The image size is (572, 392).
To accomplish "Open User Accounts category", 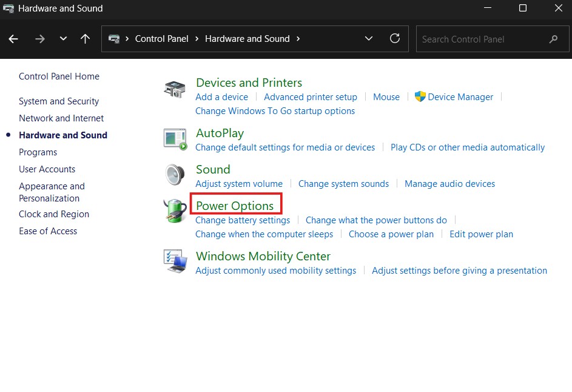I will (x=47, y=169).
